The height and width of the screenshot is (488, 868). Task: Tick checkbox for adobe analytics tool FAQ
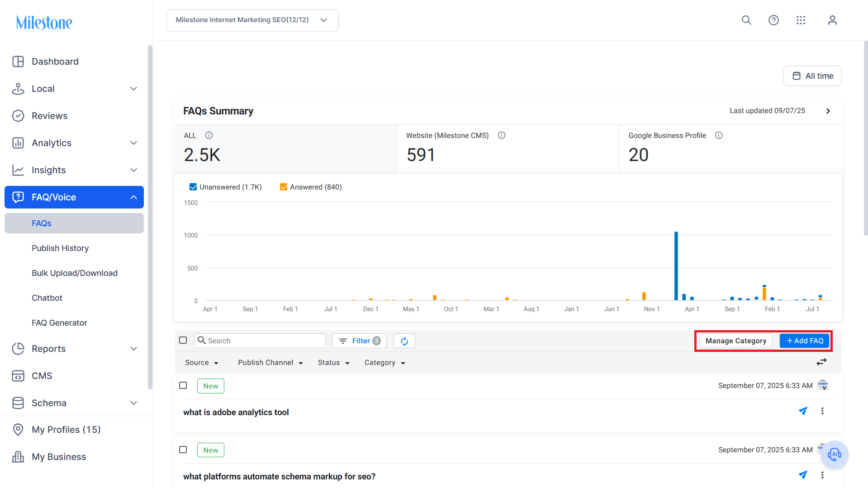point(183,385)
